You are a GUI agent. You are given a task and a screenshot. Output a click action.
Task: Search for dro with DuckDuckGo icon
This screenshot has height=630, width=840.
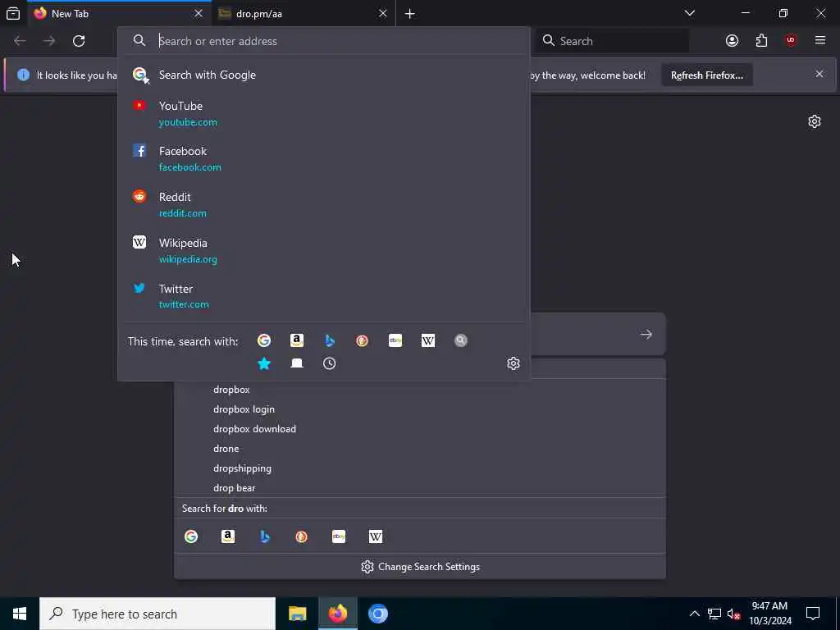(302, 536)
